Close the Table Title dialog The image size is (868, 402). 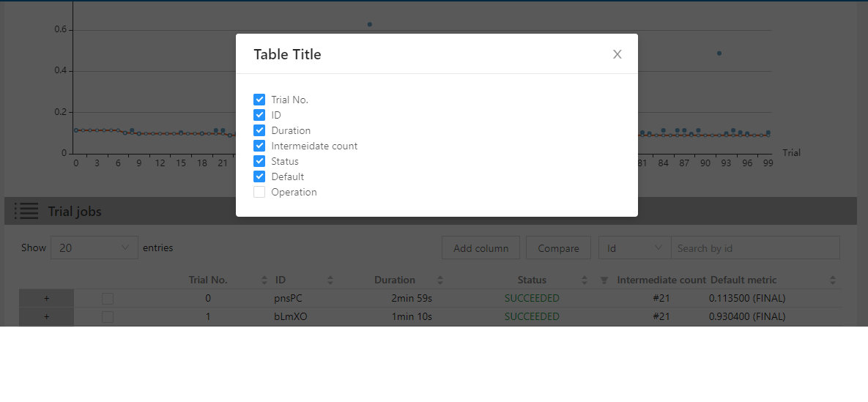(617, 54)
